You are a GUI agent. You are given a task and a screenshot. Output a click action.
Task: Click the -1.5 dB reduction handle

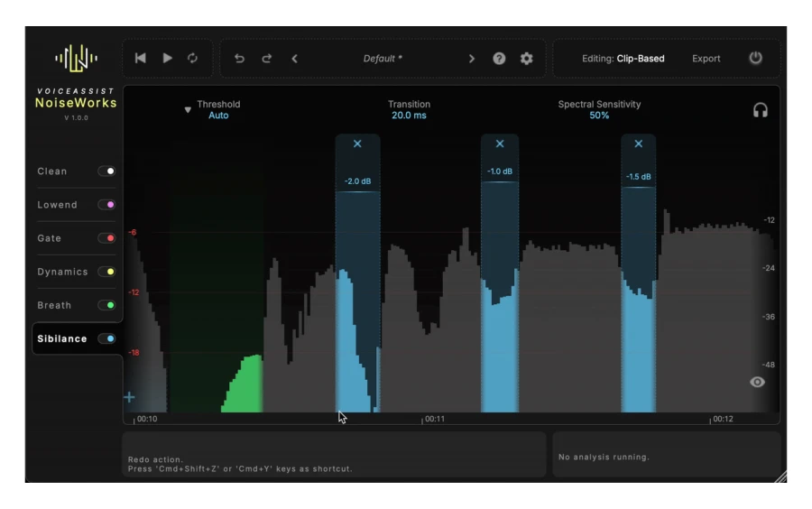pos(639,187)
